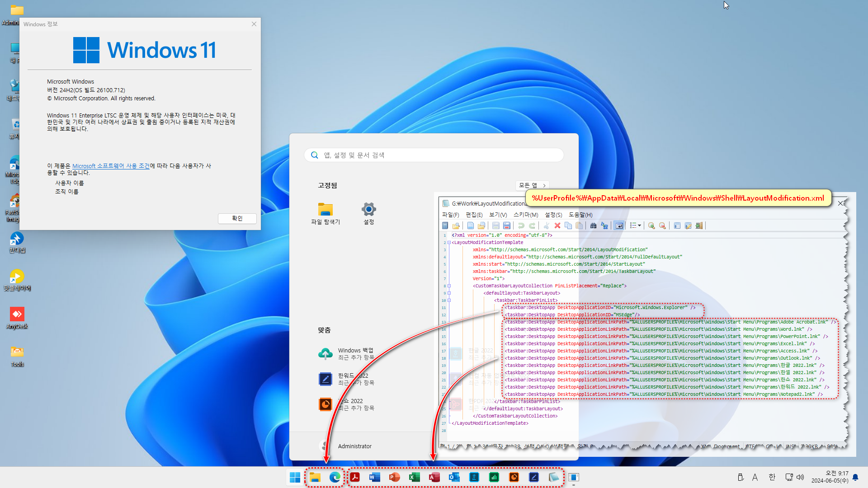The height and width of the screenshot is (488, 868).
Task: Redo the edit in Notepad2 toolbar
Action: point(532,225)
